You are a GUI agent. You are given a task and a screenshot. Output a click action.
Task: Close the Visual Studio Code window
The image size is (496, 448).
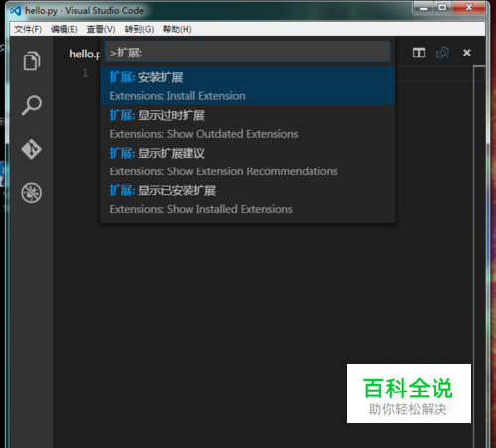tap(469, 7)
